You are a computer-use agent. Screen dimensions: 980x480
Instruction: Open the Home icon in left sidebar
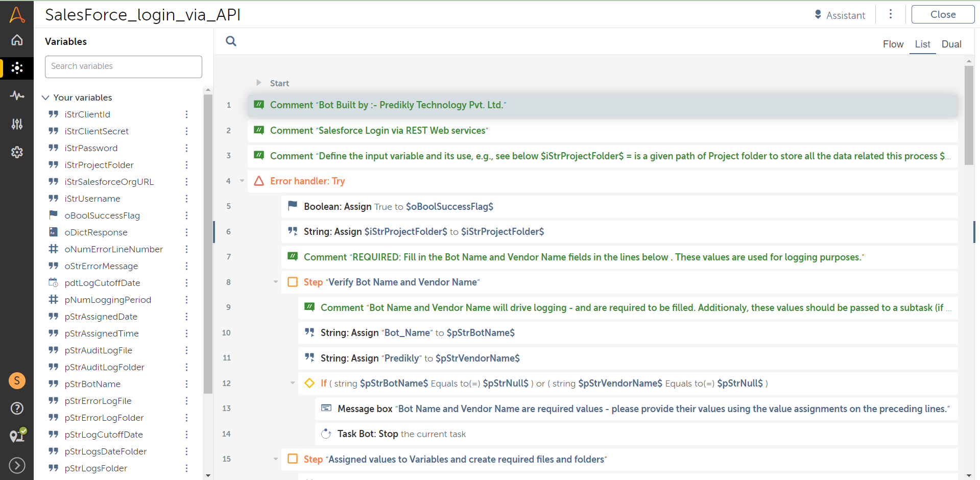pyautogui.click(x=17, y=40)
